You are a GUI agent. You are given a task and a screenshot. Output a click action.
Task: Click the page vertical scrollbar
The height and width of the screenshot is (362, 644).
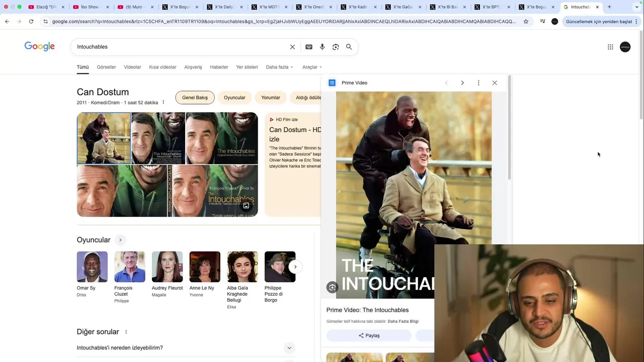pyautogui.click(x=641, y=75)
